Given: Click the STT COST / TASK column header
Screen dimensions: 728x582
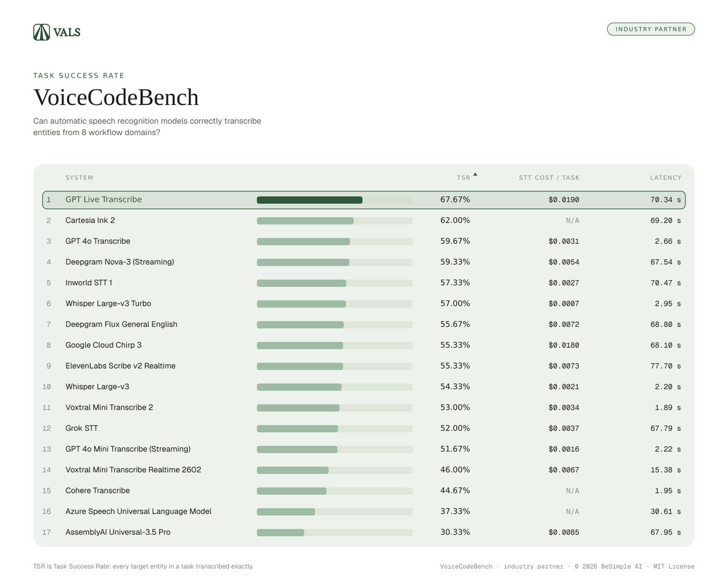Looking at the screenshot, I should pos(549,178).
